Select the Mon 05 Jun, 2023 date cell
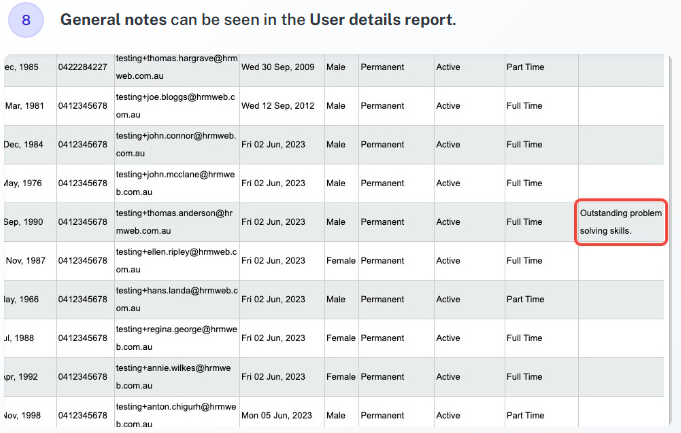 [x=282, y=416]
